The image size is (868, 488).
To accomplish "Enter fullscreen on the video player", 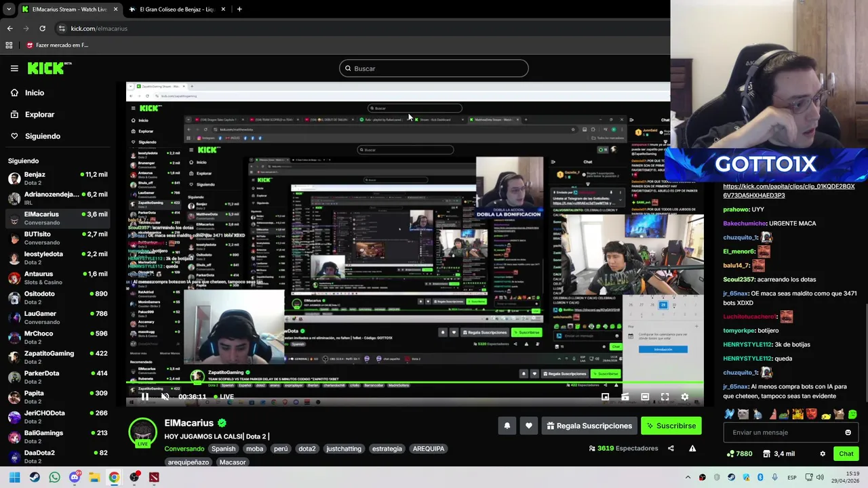I will [665, 397].
